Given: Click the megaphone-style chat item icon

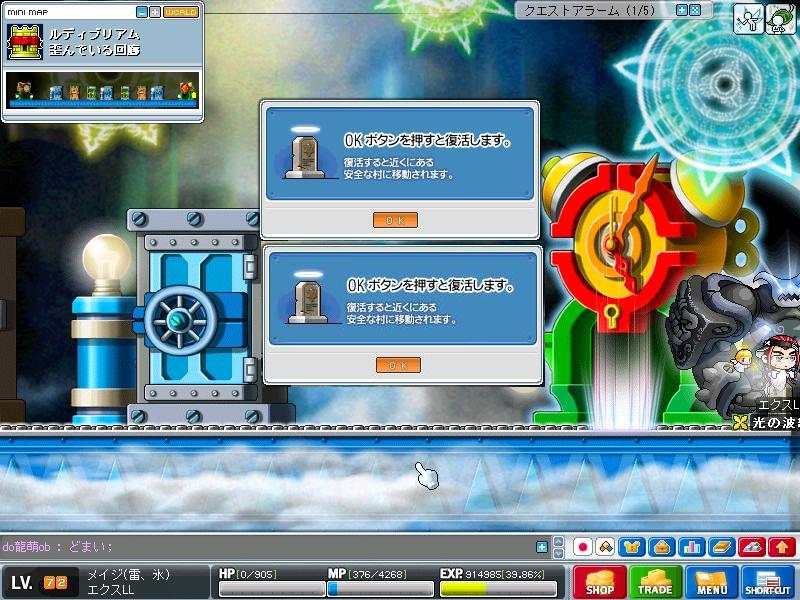Looking at the screenshot, I should pyautogui.click(x=605, y=547).
